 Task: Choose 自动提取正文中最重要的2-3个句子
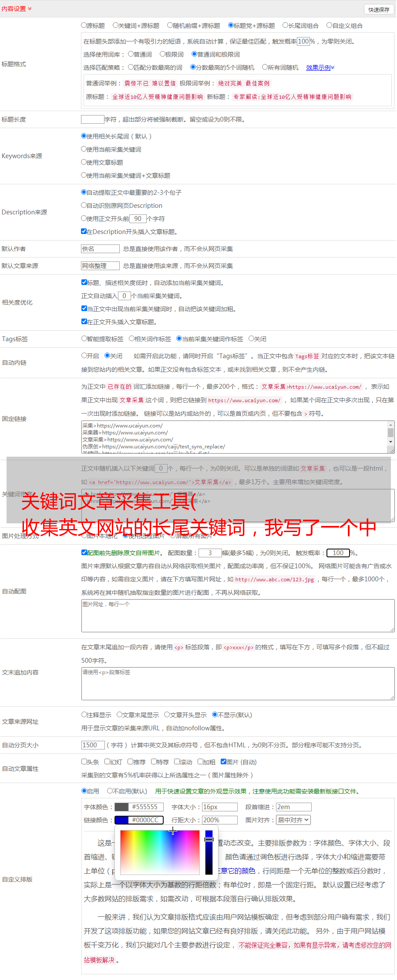84,192
